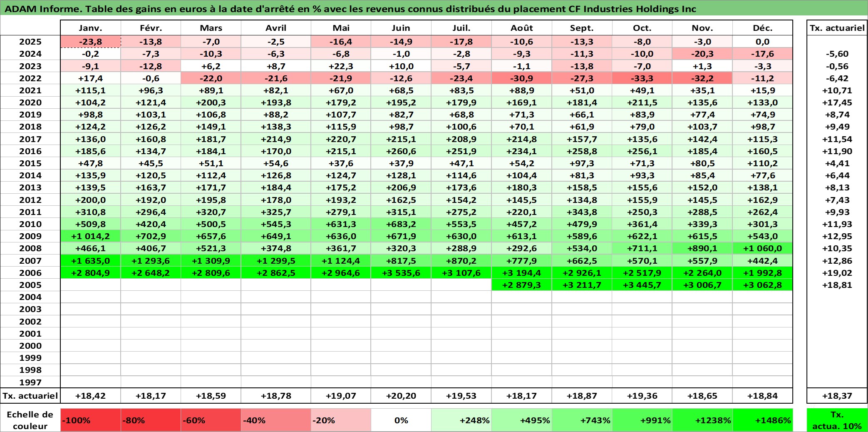Select the +890,1 cell in 2008

coord(702,248)
